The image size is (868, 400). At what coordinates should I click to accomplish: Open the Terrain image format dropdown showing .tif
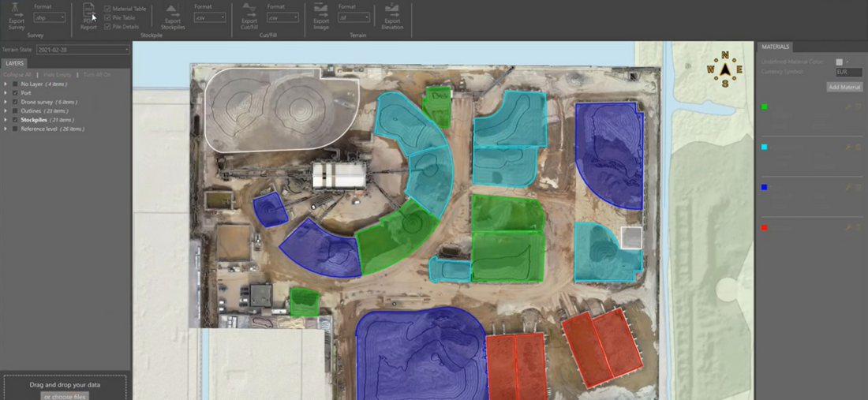tap(354, 17)
